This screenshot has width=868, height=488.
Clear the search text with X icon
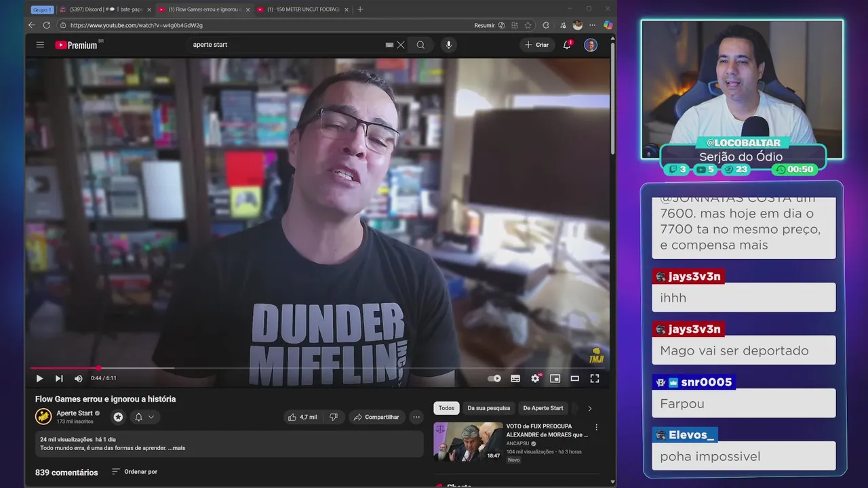(401, 45)
